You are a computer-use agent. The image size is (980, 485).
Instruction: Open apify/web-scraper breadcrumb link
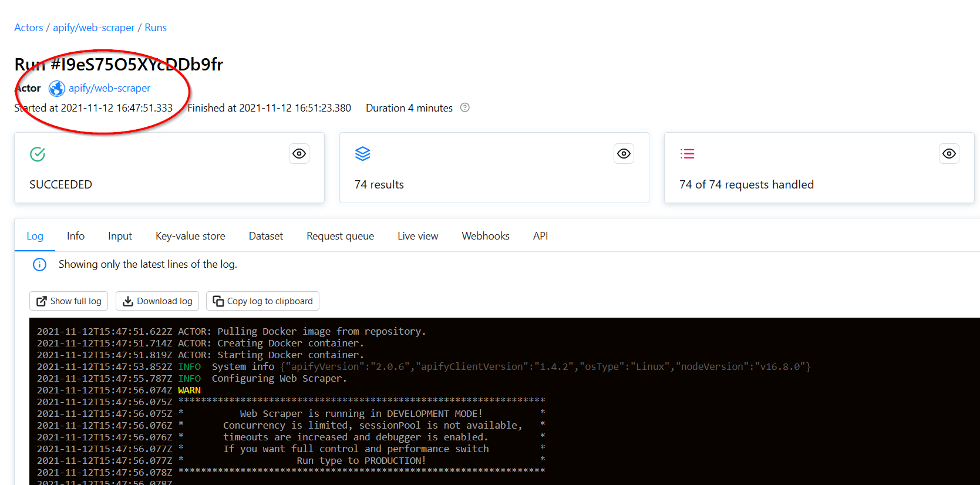(x=94, y=28)
